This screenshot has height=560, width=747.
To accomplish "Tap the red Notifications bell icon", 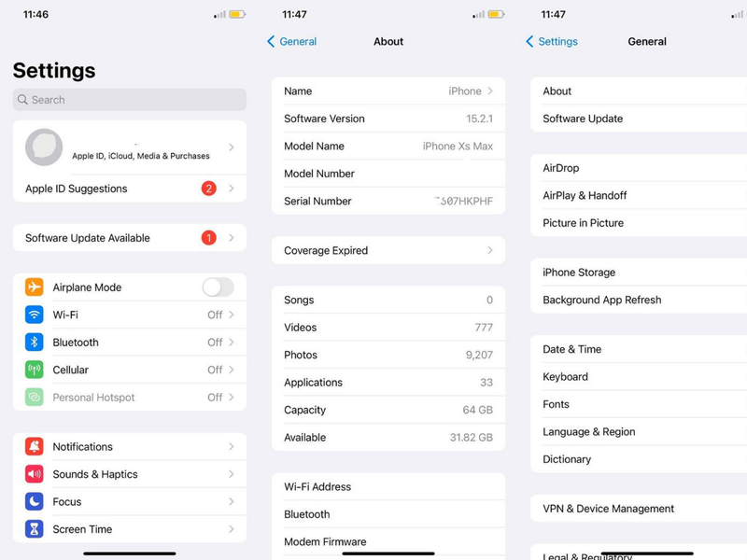I will point(35,447).
